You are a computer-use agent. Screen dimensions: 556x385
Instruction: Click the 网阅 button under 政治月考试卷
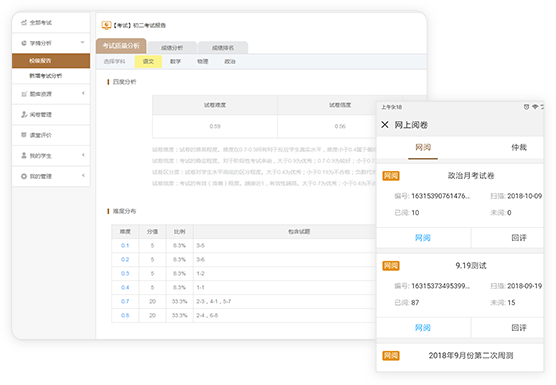point(423,238)
